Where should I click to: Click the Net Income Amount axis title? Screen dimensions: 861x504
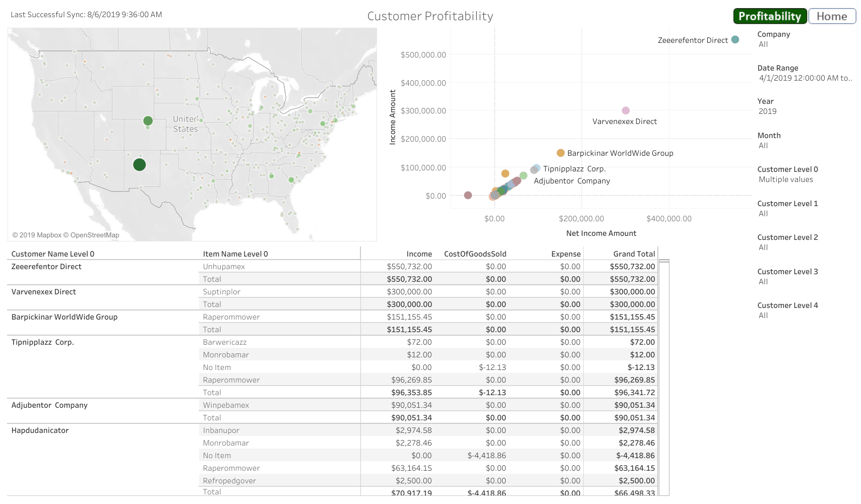point(601,233)
